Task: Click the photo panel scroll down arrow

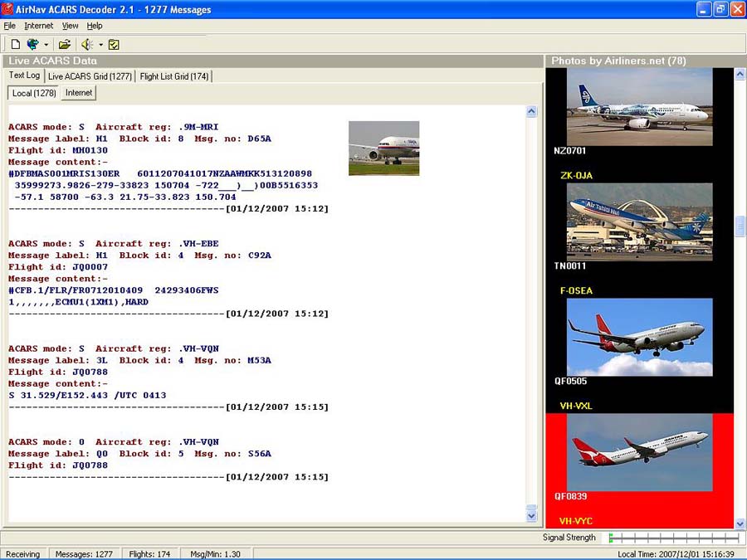Action: [x=740, y=523]
